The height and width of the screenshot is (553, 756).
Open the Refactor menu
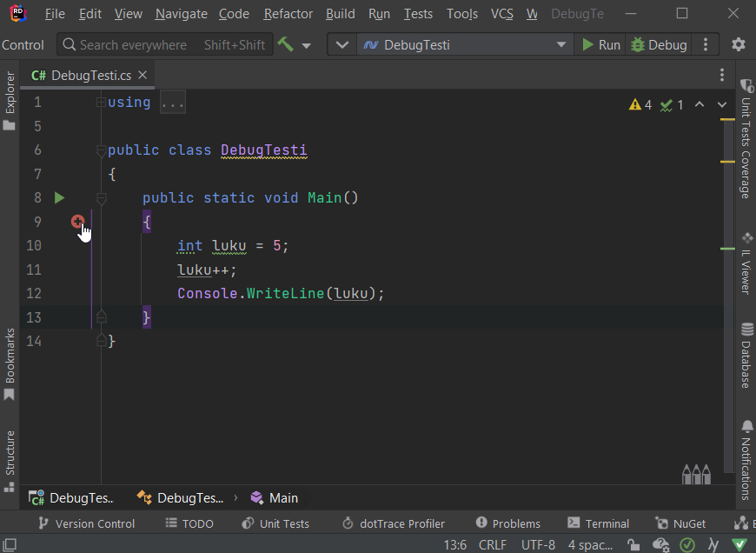point(288,14)
